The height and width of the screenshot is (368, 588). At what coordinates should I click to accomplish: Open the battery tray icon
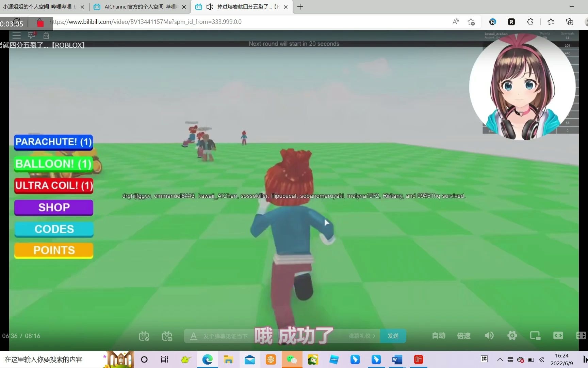pos(531,359)
